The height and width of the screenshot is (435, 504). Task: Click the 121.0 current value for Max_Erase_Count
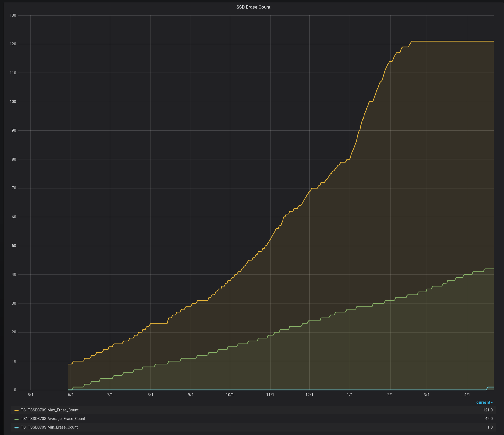pos(488,410)
